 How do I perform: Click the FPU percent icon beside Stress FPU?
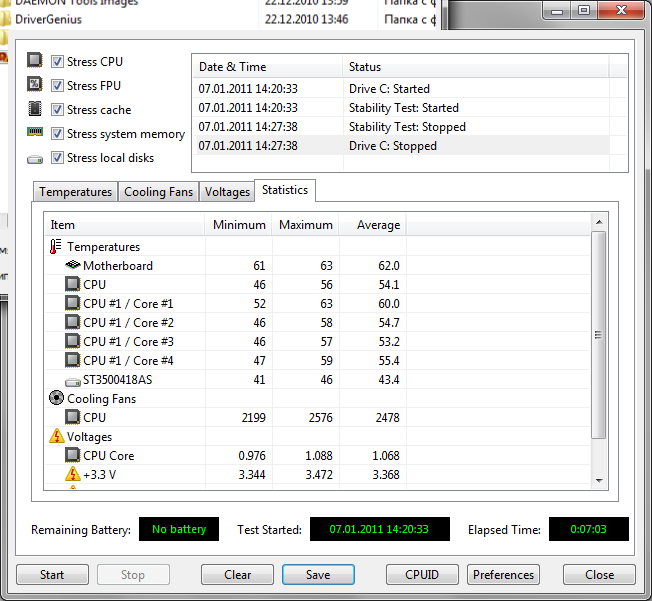[35, 84]
